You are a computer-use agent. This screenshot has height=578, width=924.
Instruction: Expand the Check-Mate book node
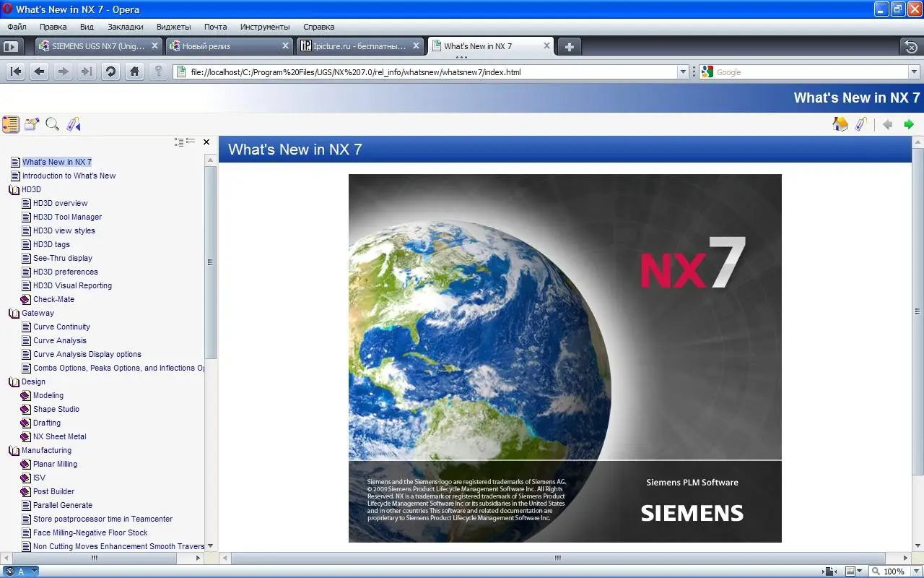[26, 300]
